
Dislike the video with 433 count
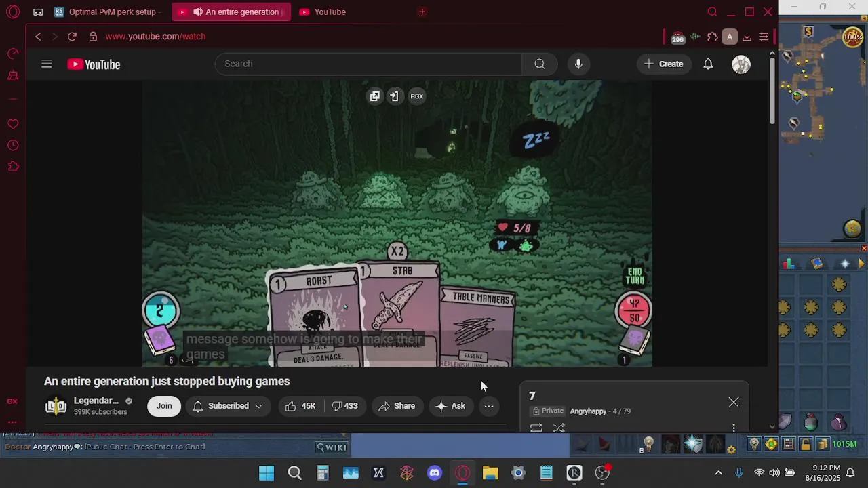coord(344,406)
